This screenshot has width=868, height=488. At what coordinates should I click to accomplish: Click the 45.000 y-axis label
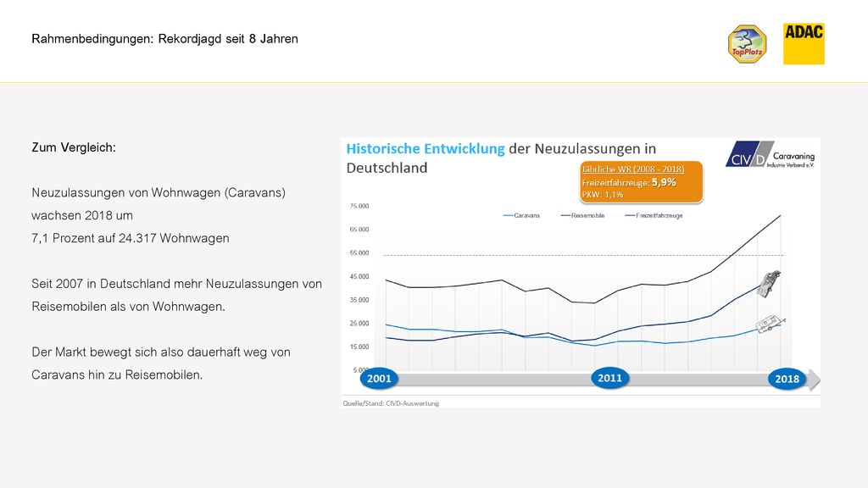(x=359, y=277)
